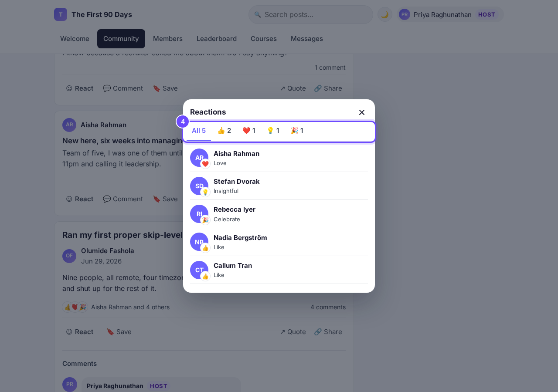Filter reactions by party Celebrate tab
Image resolution: width=558 pixels, height=392 pixels.
click(x=297, y=131)
